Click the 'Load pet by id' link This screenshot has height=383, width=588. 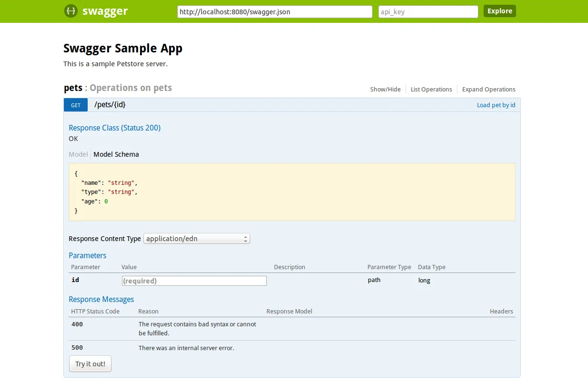click(x=496, y=105)
